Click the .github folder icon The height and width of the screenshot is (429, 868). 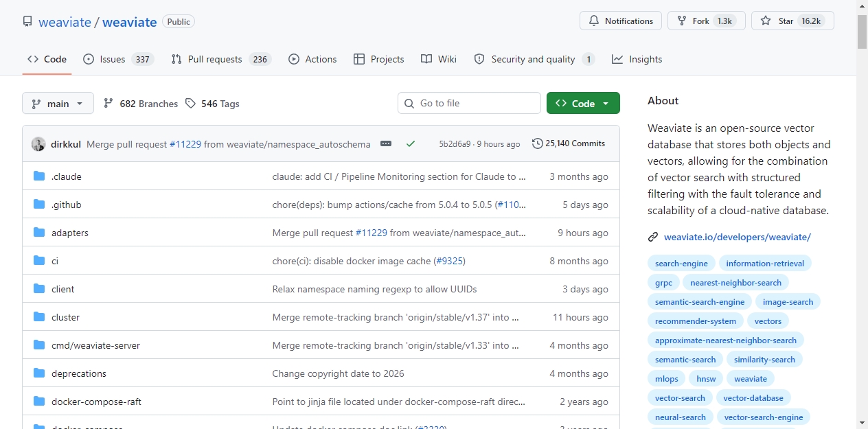[39, 205]
